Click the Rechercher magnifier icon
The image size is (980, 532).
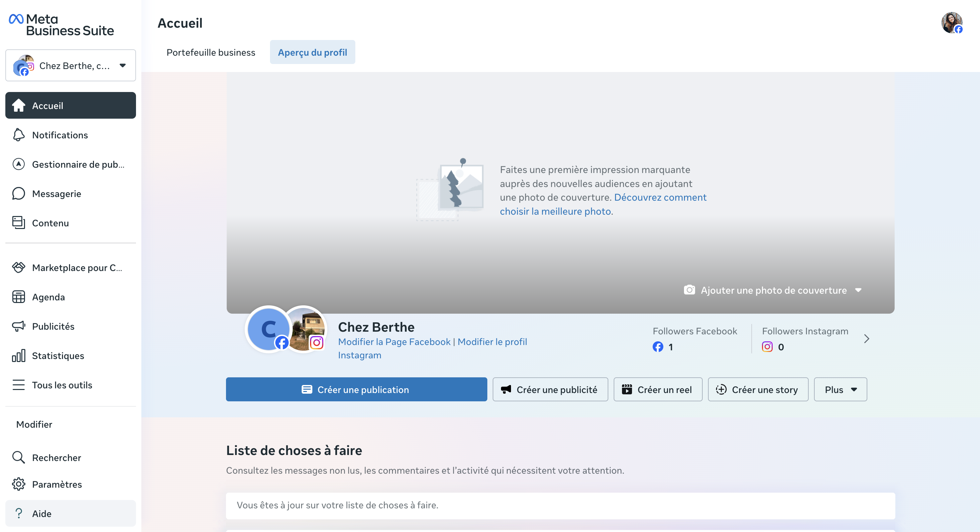[18, 457]
